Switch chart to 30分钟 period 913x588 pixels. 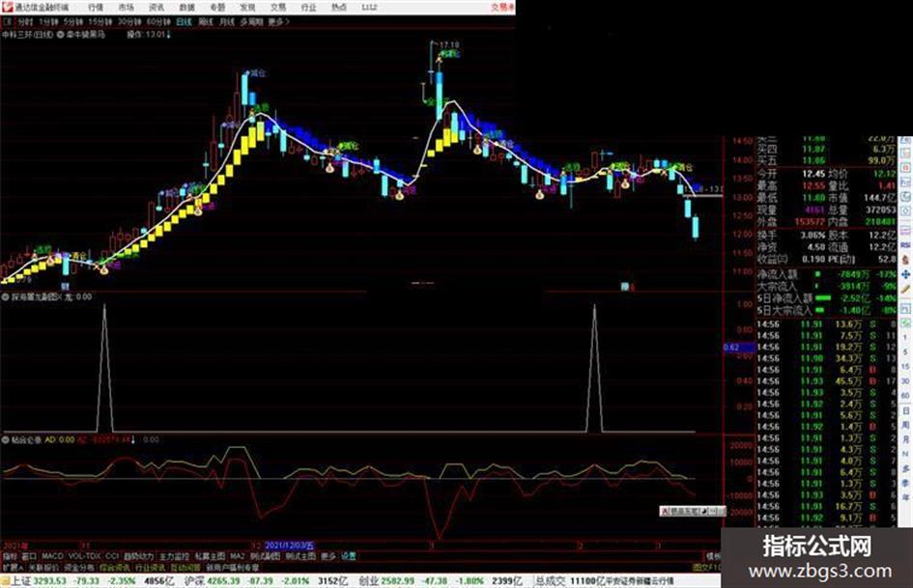coord(129,21)
